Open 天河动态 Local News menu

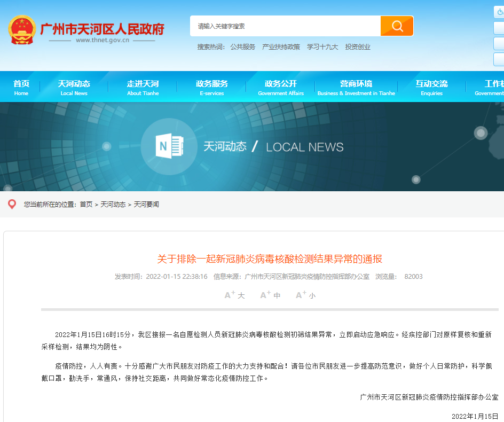(74, 88)
